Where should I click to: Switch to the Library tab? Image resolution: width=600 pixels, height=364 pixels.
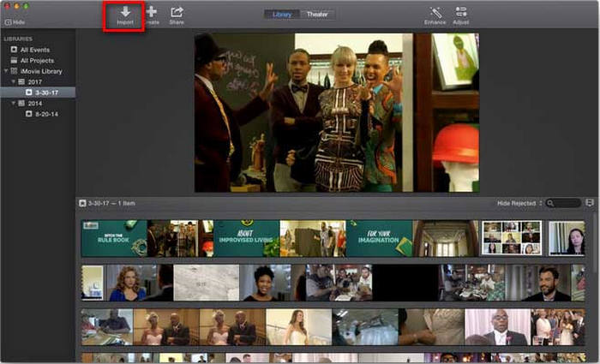[x=282, y=15]
